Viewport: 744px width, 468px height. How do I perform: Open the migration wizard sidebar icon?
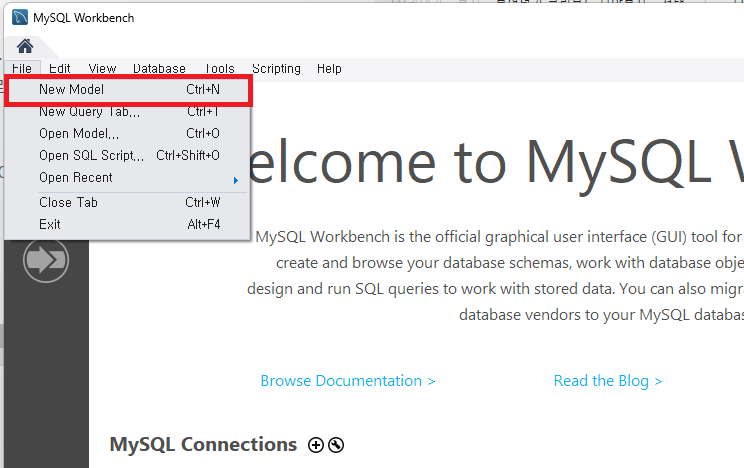click(x=46, y=260)
